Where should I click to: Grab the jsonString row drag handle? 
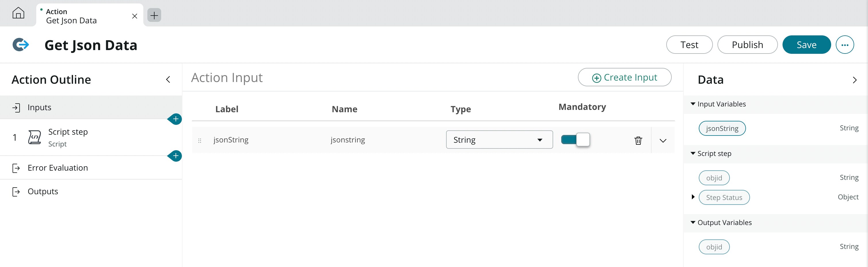tap(199, 140)
